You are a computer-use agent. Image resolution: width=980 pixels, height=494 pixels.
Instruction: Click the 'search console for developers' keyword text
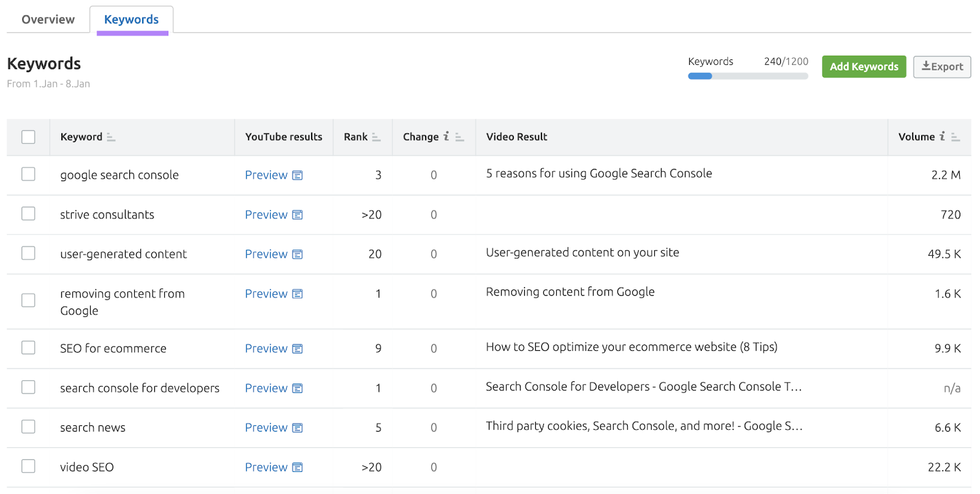coord(140,388)
